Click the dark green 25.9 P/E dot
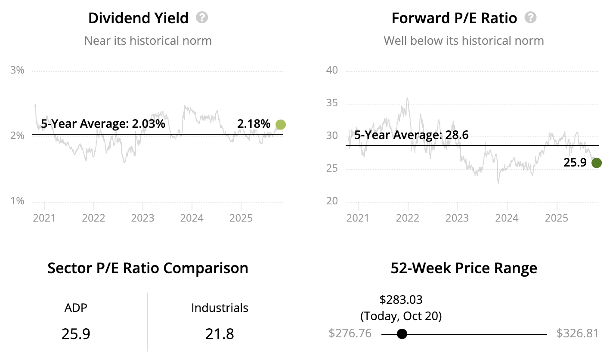 click(x=596, y=163)
